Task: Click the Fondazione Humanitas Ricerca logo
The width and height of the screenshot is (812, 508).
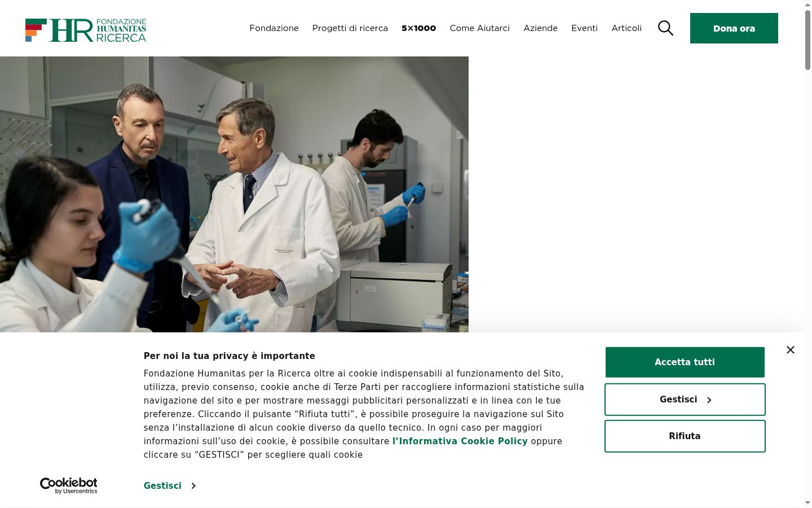Action: [x=86, y=30]
